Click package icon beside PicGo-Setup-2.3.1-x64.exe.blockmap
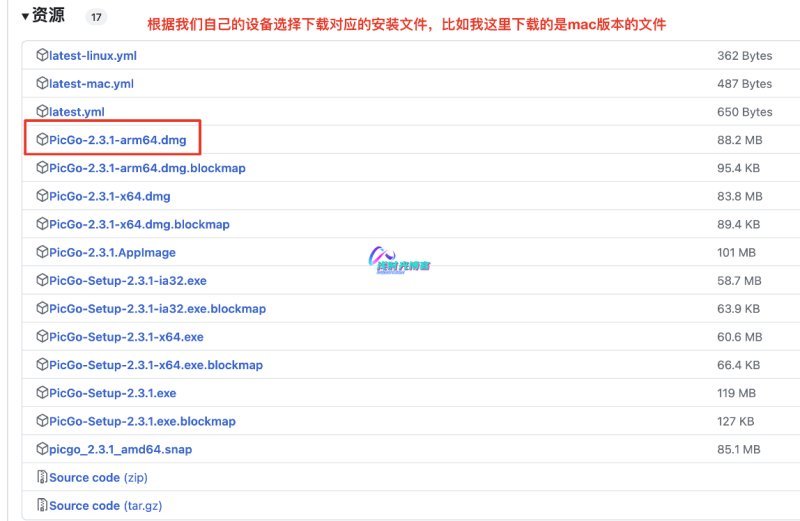Image resolution: width=800 pixels, height=521 pixels. click(42, 364)
